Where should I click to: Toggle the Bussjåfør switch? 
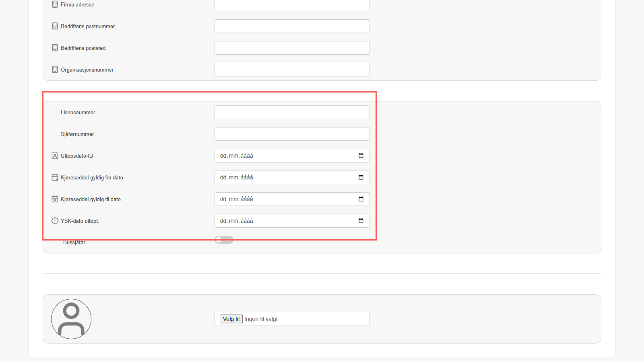(x=224, y=240)
